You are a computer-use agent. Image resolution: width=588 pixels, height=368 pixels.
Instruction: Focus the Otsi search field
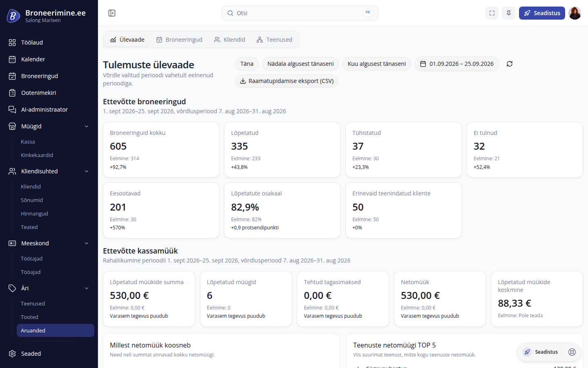[x=300, y=13]
